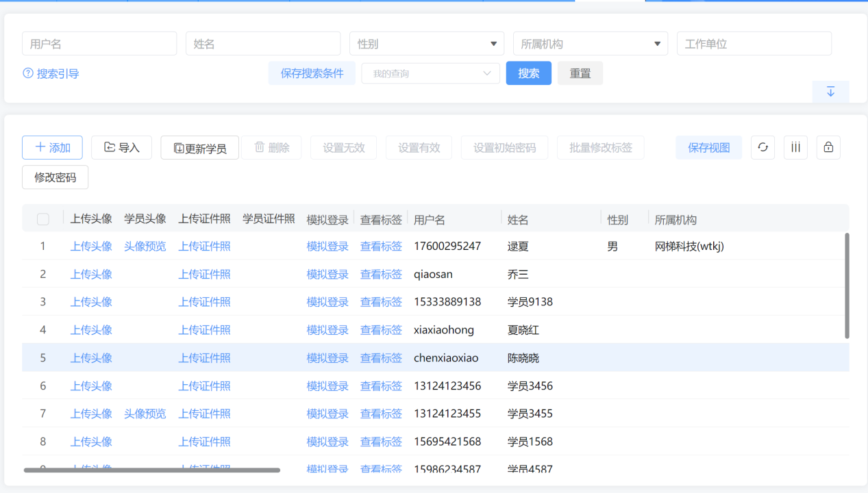Click 查看标签 for user 17600295247

coord(381,246)
